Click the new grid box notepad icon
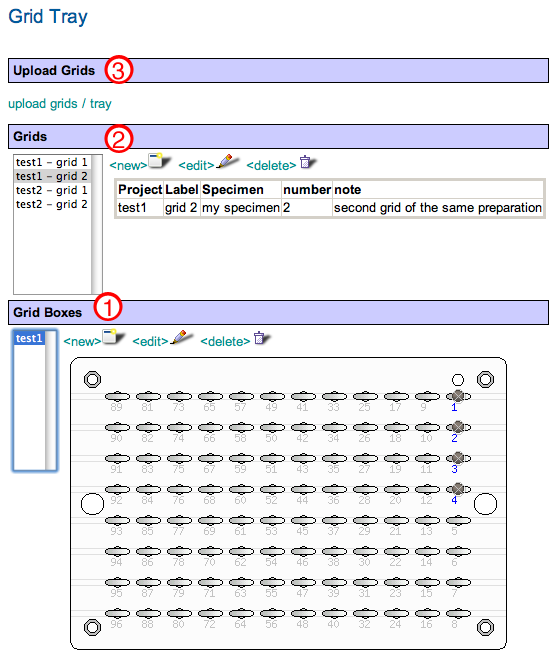Image resolution: width=559 pixels, height=657 pixels. (114, 337)
